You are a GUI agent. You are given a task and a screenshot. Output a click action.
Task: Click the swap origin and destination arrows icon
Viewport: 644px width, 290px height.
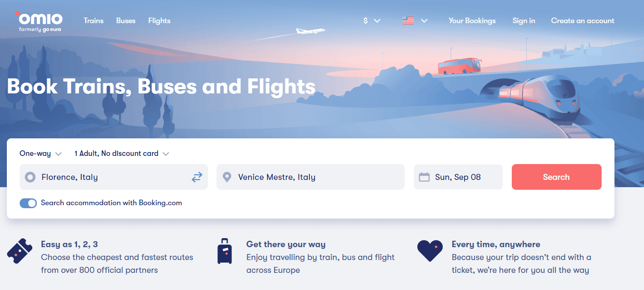tap(196, 176)
